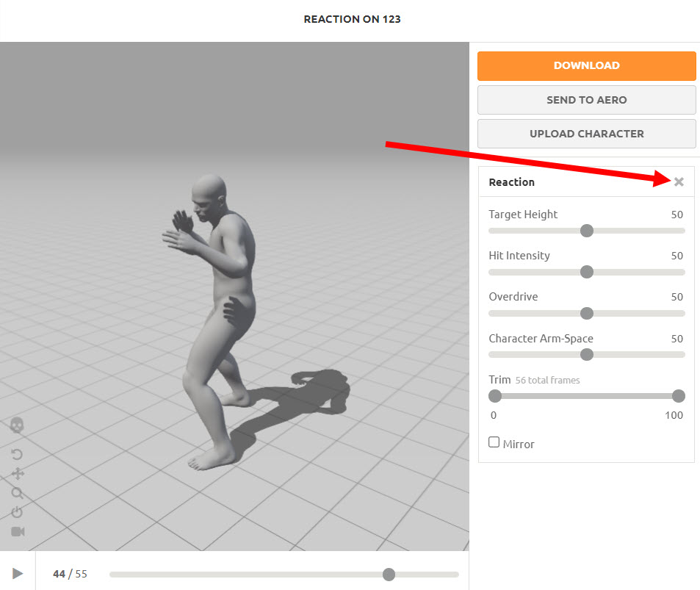Enable the Mirror checkbox
700x590 pixels.
[494, 442]
